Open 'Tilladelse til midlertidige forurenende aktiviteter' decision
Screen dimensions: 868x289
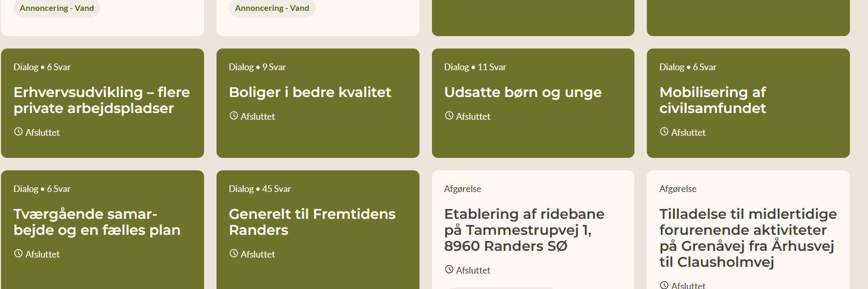[748, 237]
